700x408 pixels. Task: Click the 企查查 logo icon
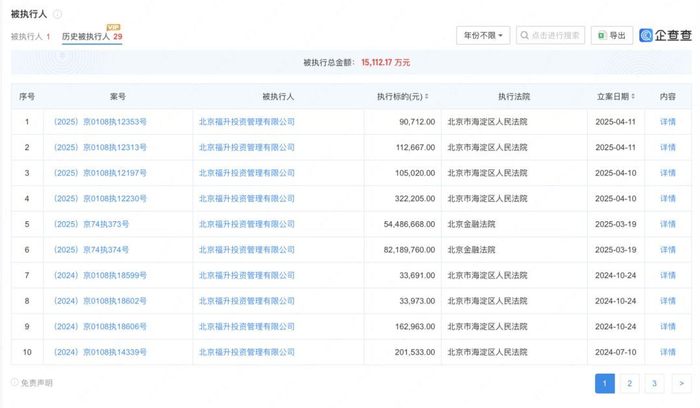647,36
